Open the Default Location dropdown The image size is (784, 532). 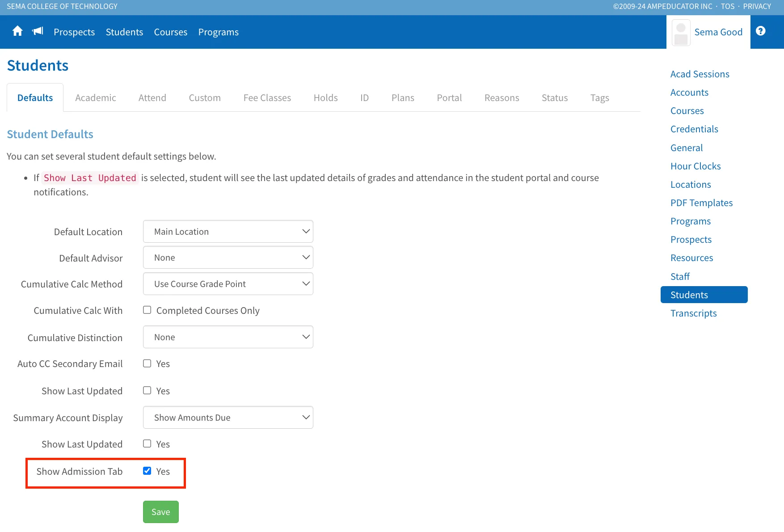pos(228,232)
